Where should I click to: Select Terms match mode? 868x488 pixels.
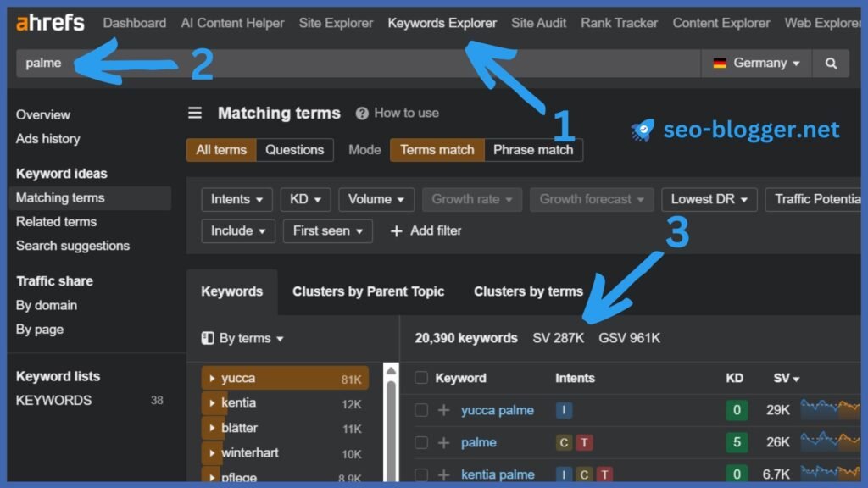coord(437,150)
